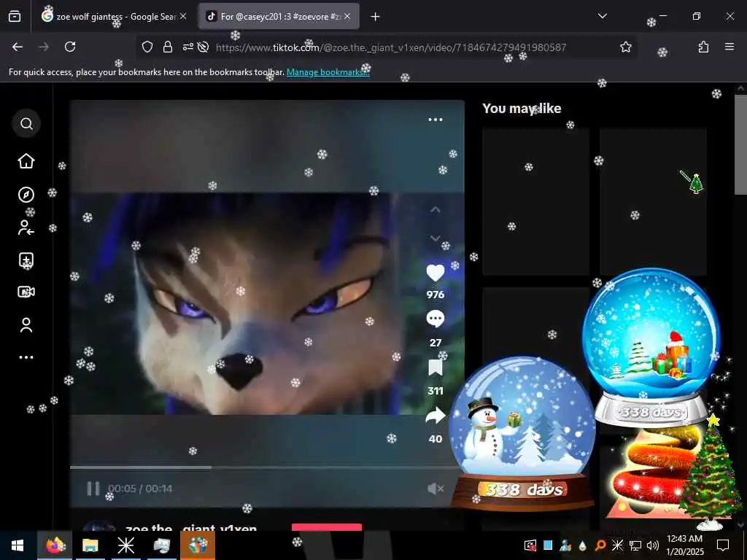This screenshot has height=560, width=747.
Task: Click the TikTok URL address bar
Action: [391, 47]
